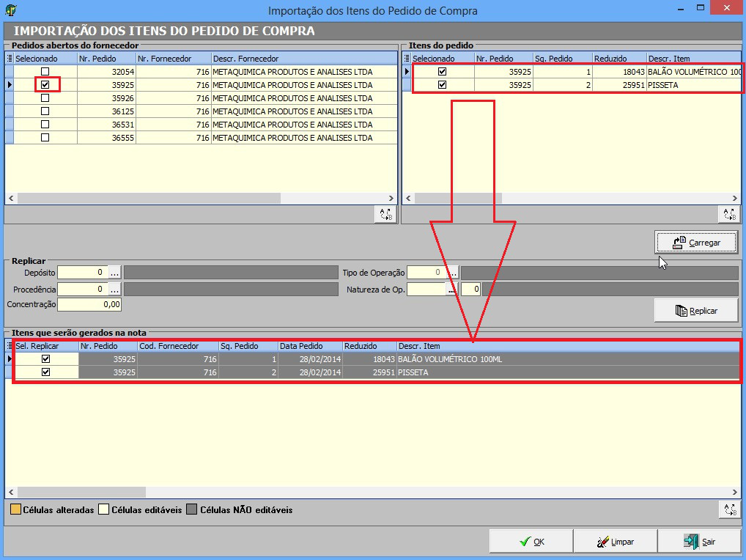Image resolution: width=746 pixels, height=560 pixels.
Task: Open Depósito lookup ellipsis button
Action: coord(114,273)
